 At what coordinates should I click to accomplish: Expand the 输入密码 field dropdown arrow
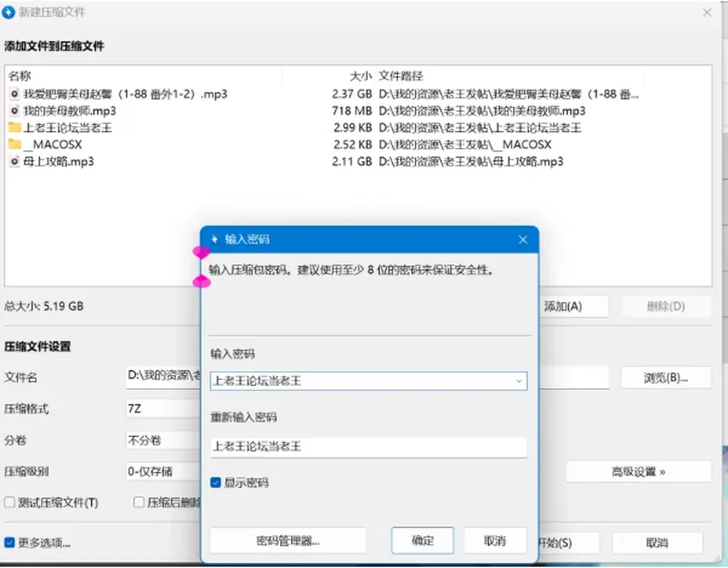click(519, 381)
